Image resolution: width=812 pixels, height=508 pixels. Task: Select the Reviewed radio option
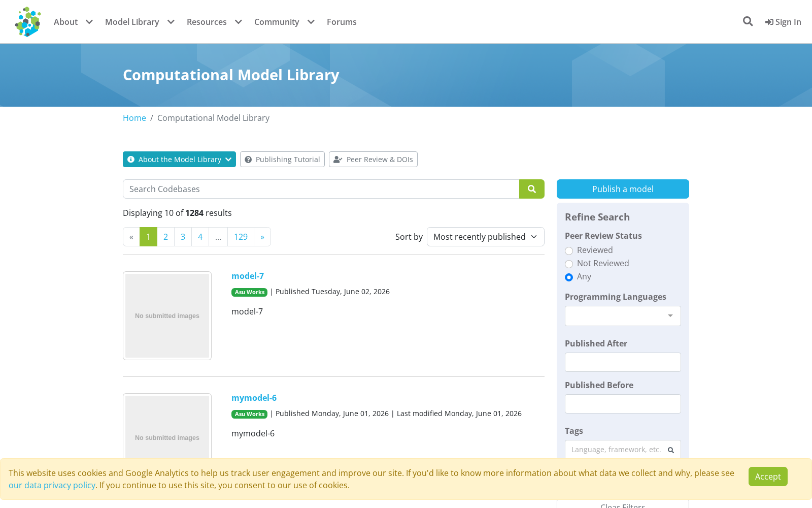coord(569,251)
